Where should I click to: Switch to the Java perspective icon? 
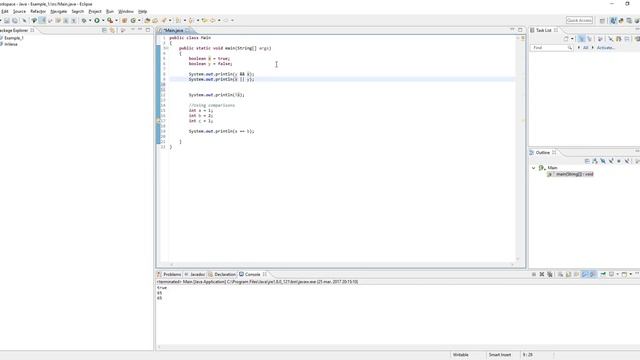[613, 20]
